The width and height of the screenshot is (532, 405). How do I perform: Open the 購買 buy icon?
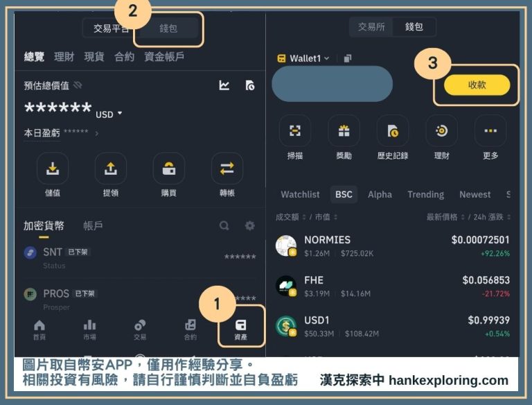169,168
